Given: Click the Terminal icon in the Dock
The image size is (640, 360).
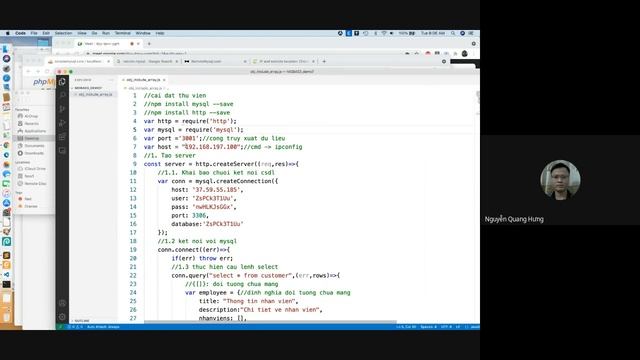Looking at the screenshot, I should click(x=7, y=284).
